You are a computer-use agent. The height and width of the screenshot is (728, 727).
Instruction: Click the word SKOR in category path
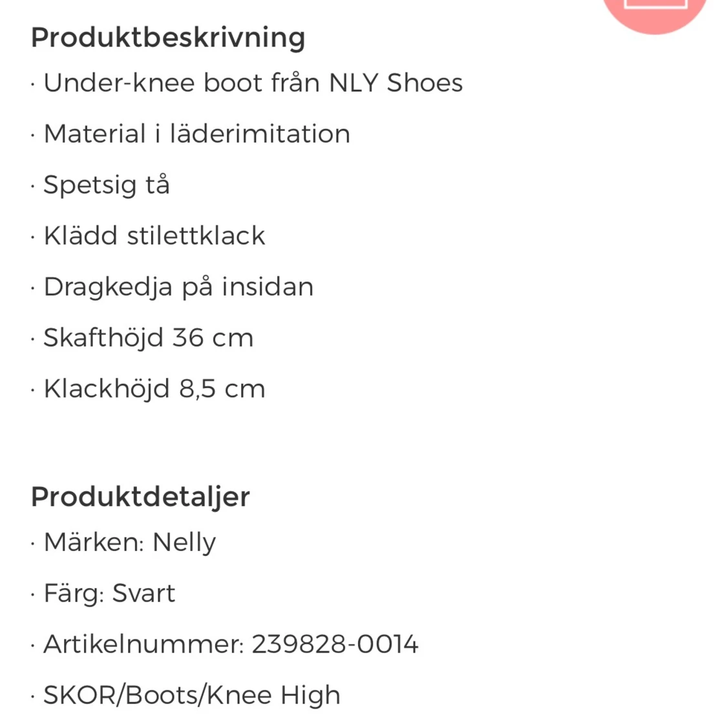click(79, 695)
